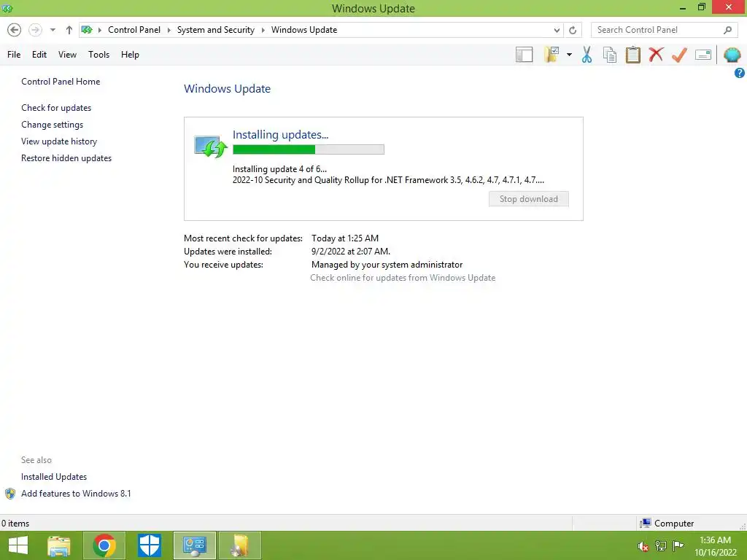Expand the chevron after Control Panel breadcrumb
The height and width of the screenshot is (560, 747).
169,30
